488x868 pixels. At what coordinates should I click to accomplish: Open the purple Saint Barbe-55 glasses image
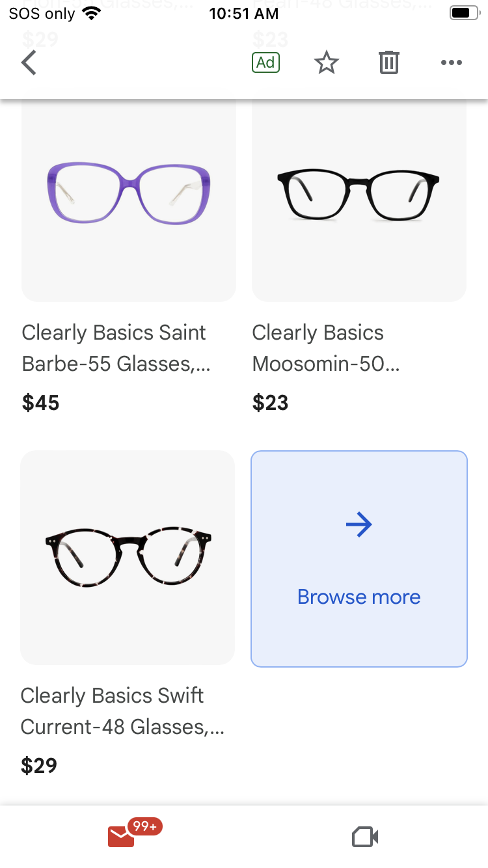pyautogui.click(x=129, y=194)
